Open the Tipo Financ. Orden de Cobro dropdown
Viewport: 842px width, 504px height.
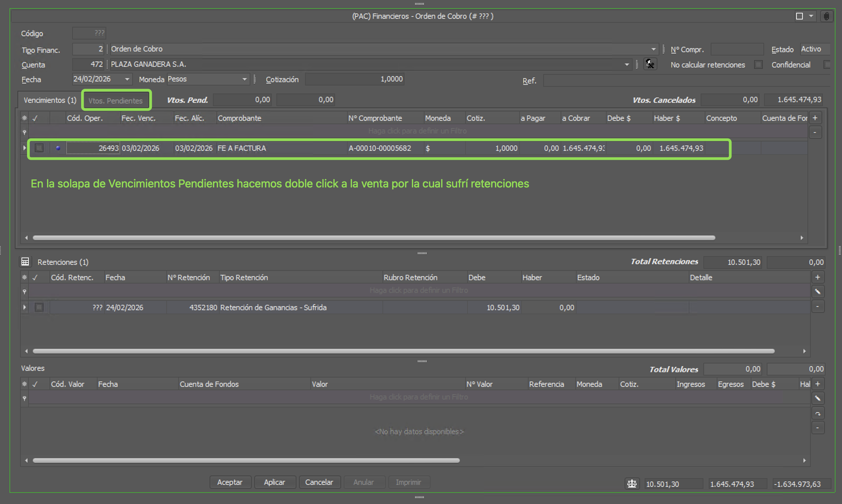653,49
